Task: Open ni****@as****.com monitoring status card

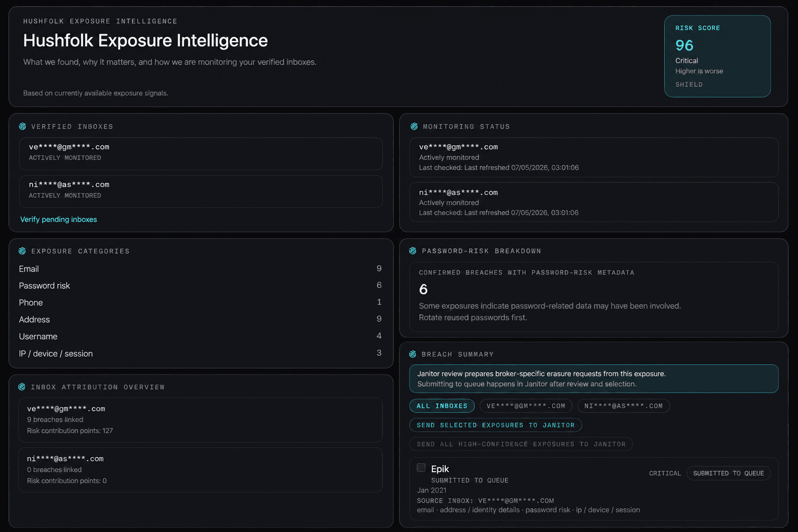Action: 594,202
